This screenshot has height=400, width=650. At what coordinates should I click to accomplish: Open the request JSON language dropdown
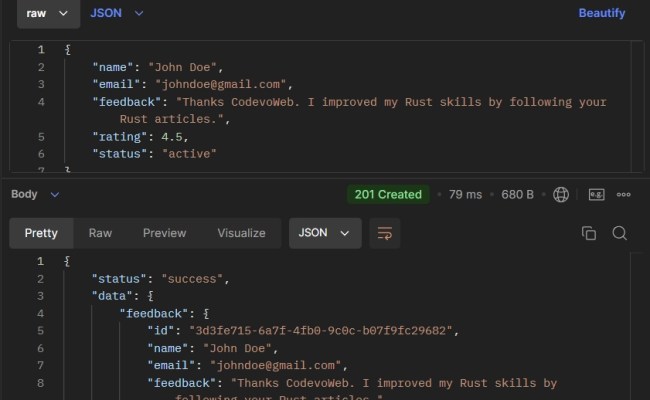(117, 13)
